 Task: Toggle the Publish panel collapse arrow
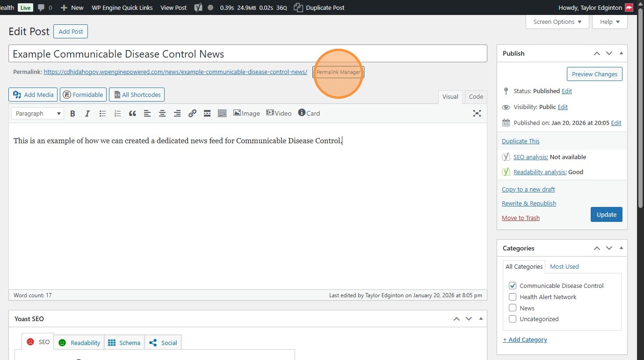point(621,53)
